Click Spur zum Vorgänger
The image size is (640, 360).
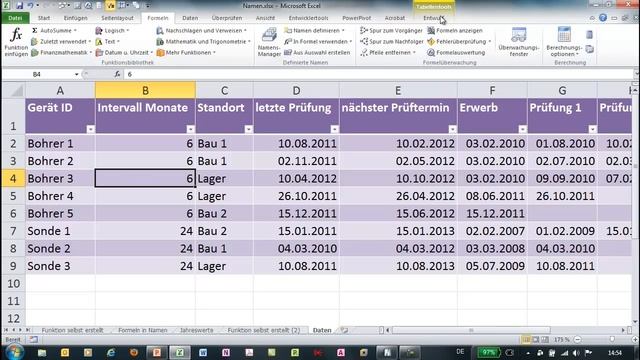click(391, 31)
